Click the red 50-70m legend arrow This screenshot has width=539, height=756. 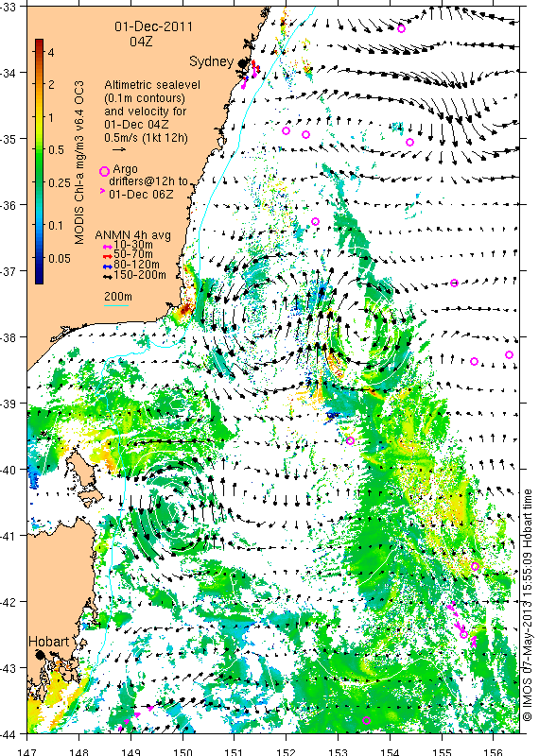pos(108,256)
